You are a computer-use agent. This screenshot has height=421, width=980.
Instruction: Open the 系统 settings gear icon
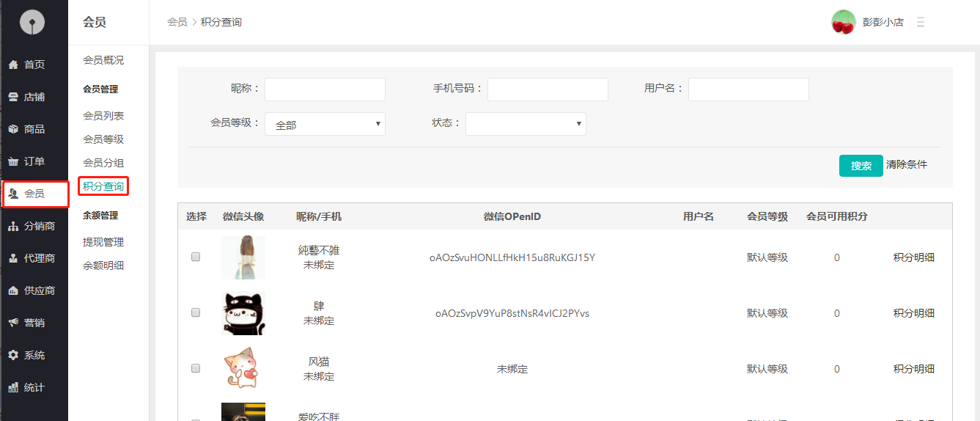tap(13, 355)
